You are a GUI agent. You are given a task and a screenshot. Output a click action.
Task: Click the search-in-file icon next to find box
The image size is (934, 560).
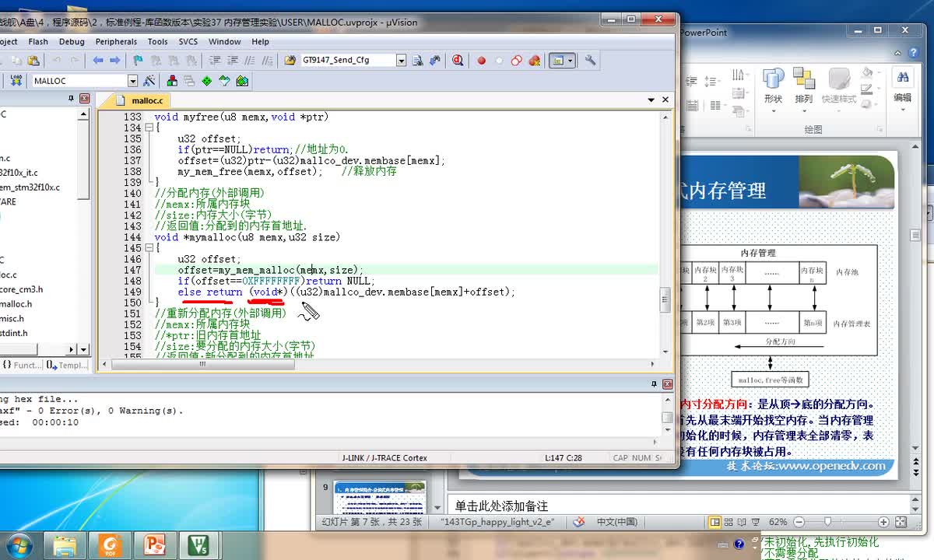(418, 60)
